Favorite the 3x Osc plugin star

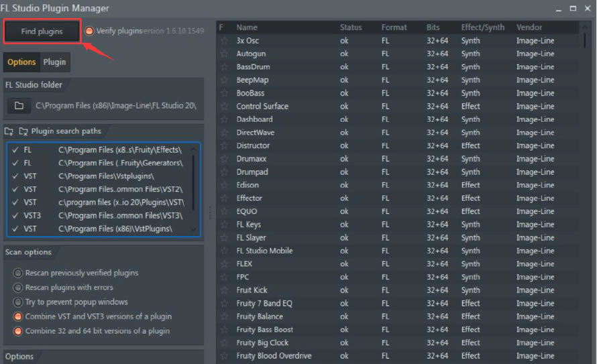click(x=224, y=40)
